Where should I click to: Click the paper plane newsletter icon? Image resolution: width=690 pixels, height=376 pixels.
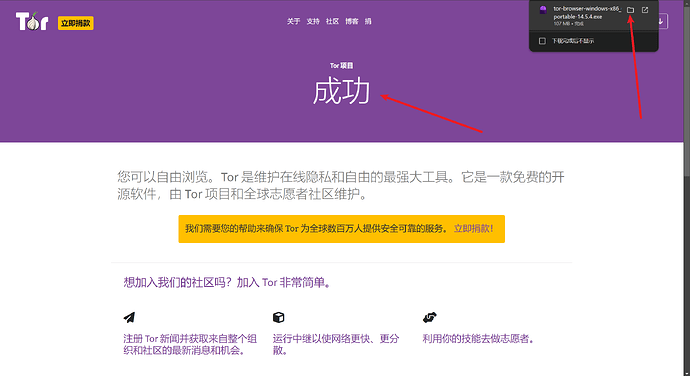[129, 317]
